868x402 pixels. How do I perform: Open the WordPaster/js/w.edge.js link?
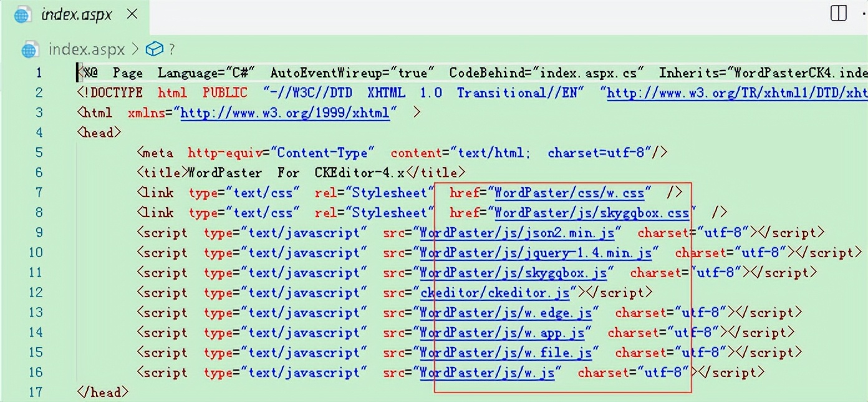point(506,313)
